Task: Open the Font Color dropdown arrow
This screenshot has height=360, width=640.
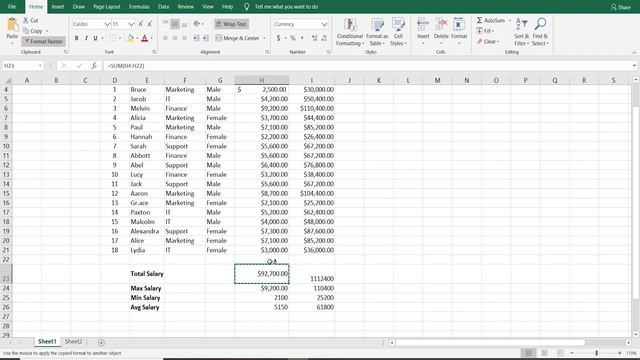Action: (x=152, y=38)
